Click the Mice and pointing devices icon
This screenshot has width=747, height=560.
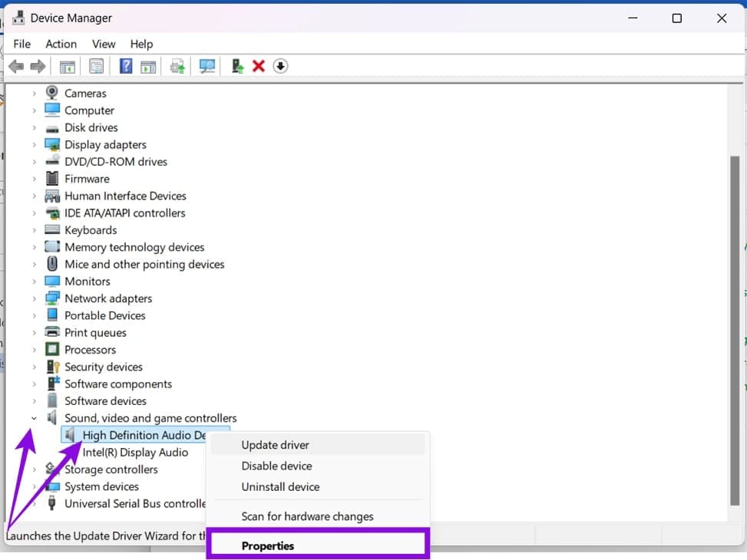click(52, 264)
